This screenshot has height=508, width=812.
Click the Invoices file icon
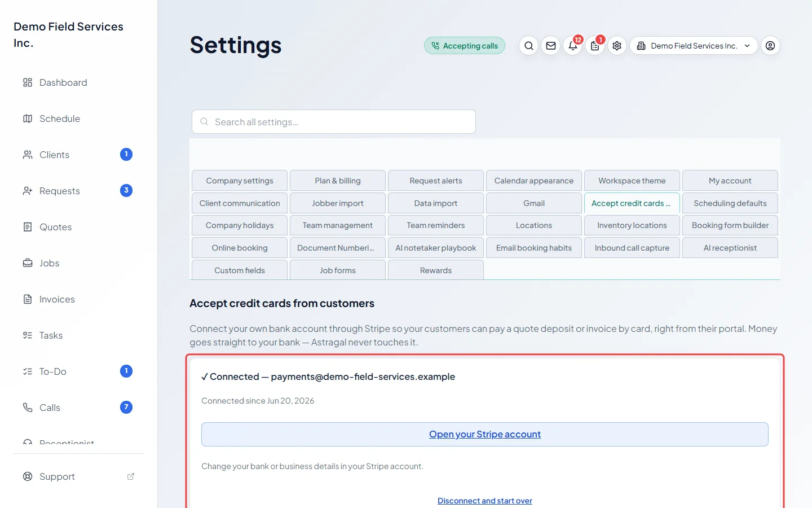click(x=28, y=299)
